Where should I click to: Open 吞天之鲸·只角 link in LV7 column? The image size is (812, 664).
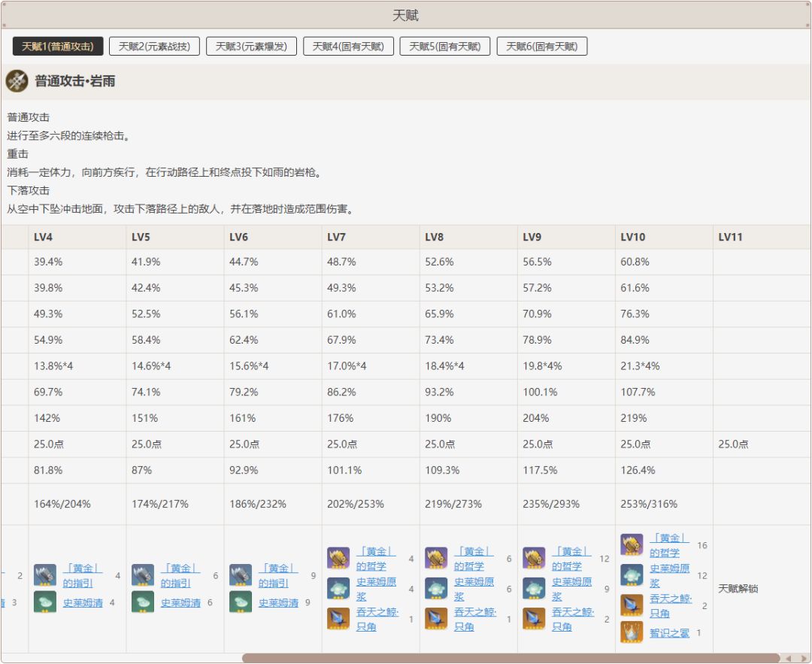click(377, 619)
